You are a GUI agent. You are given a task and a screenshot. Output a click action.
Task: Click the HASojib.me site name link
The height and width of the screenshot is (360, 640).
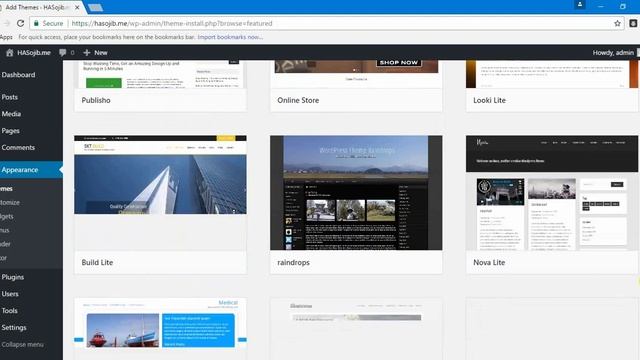pos(34,53)
